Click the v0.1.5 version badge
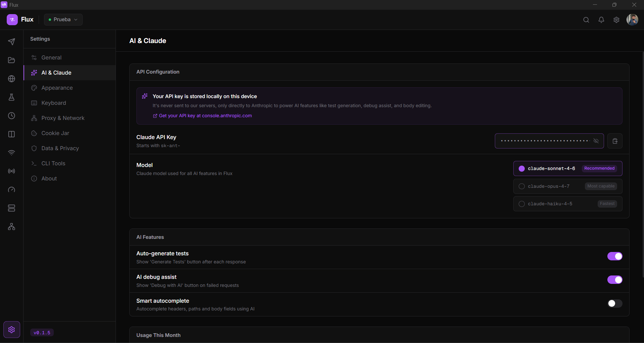This screenshot has width=644, height=343. pyautogui.click(x=42, y=333)
